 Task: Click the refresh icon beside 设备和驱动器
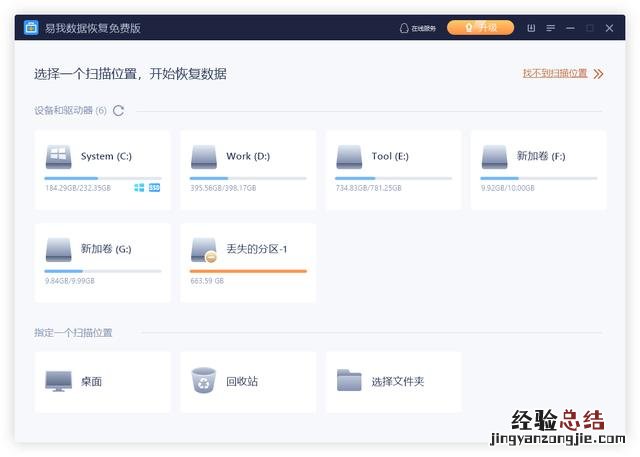pos(119,111)
